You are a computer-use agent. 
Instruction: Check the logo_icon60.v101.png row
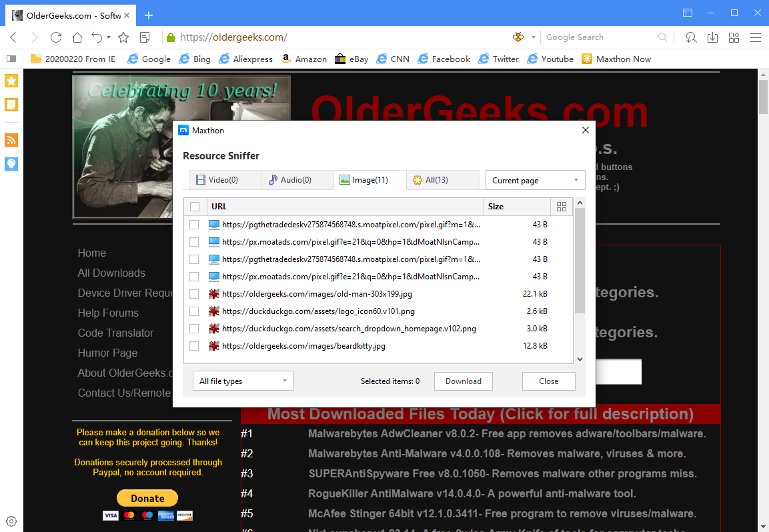194,311
